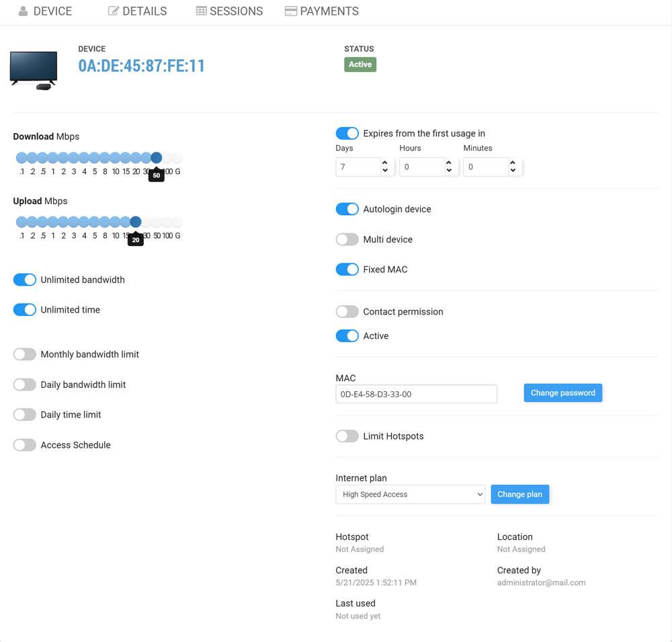
Task: Turn on Access Schedule switch
Action: 25,445
